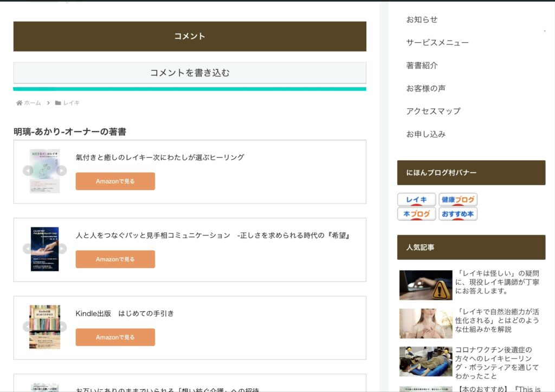This screenshot has height=392, width=555.
Task: Click the 本ブログ banner badge
Action: pos(416,214)
